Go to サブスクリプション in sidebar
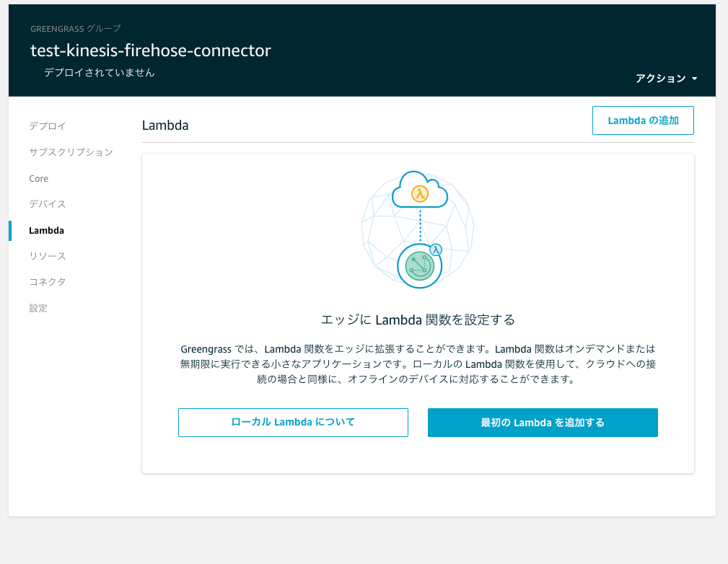This screenshot has width=728, height=564. coord(71,152)
